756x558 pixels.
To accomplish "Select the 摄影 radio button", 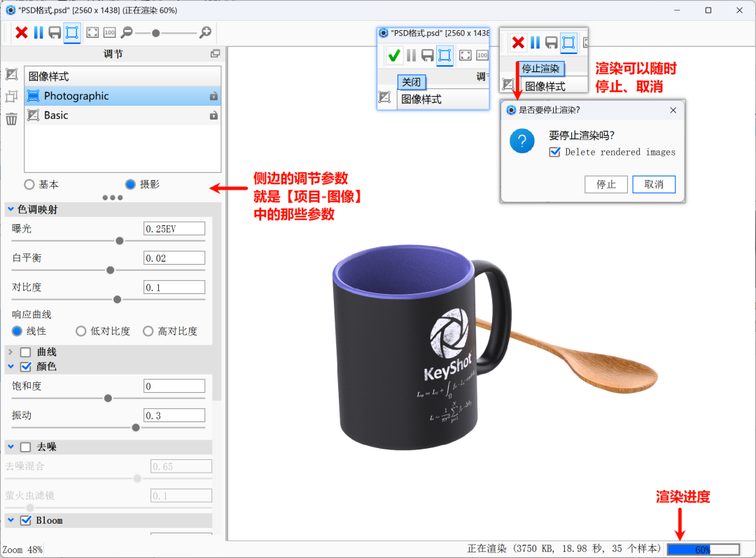I will coord(130,184).
